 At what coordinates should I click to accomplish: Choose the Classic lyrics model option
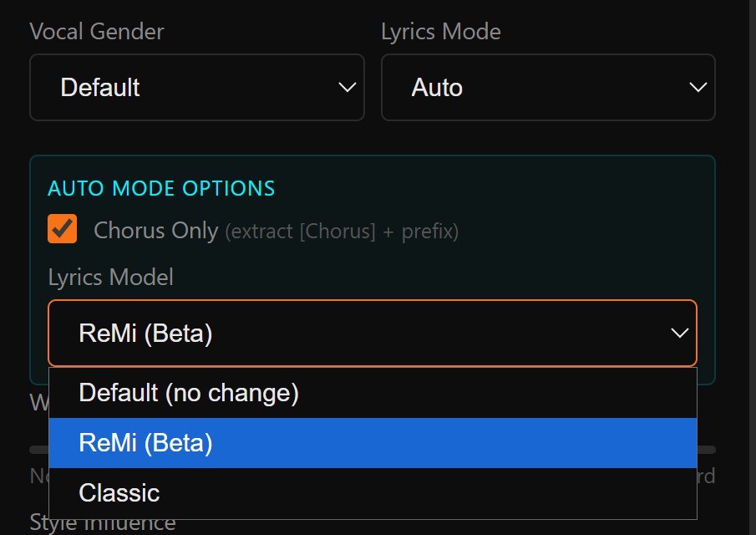pyautogui.click(x=119, y=492)
